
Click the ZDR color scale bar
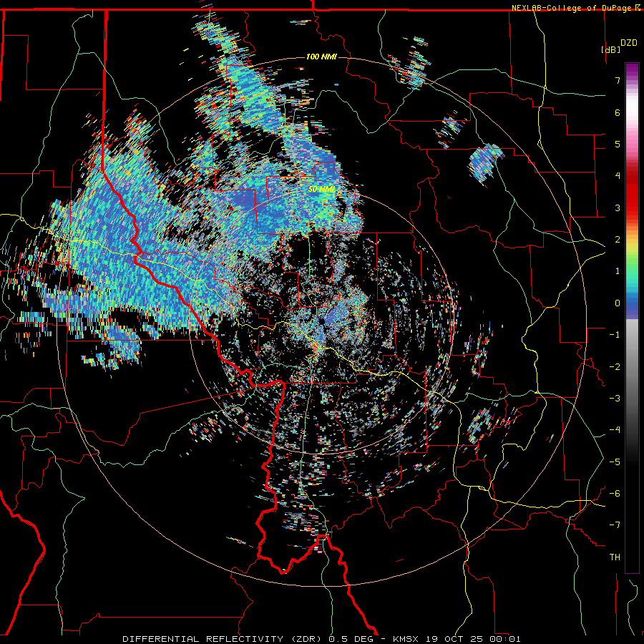click(x=632, y=318)
